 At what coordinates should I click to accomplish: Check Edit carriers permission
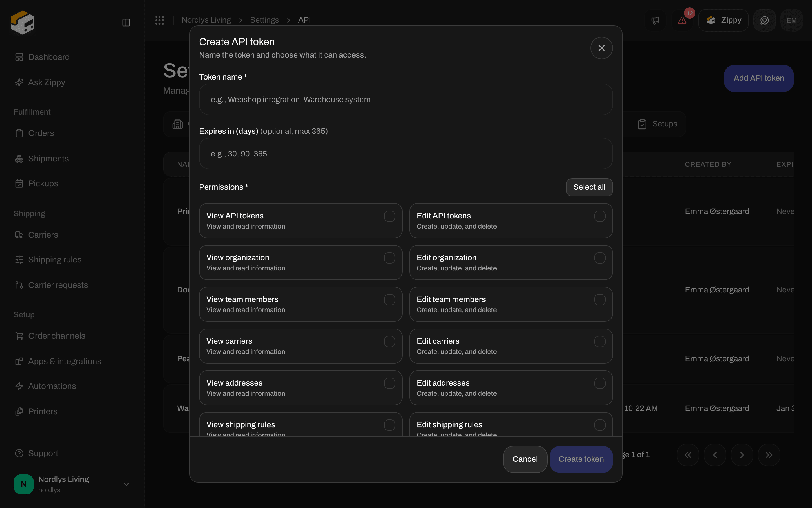point(600,341)
